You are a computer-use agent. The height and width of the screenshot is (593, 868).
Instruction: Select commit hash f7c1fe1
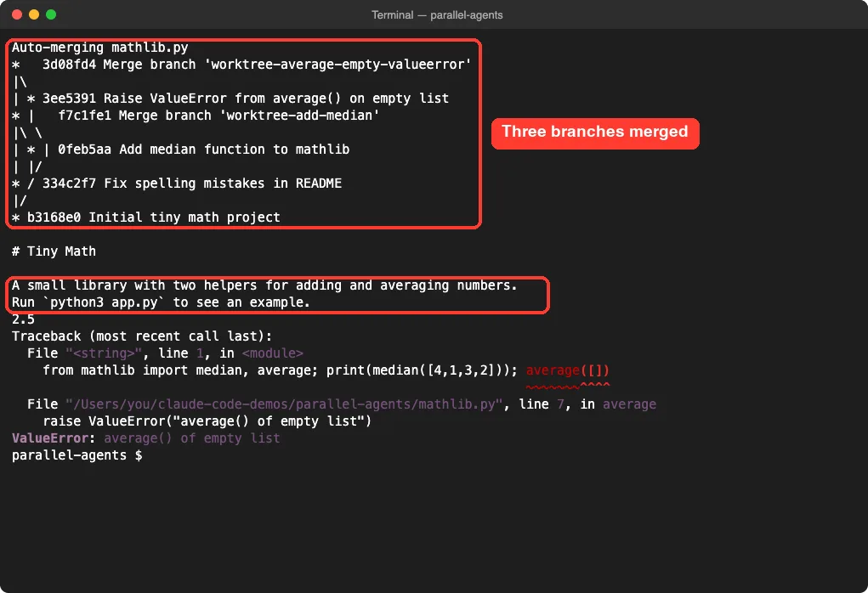point(85,116)
